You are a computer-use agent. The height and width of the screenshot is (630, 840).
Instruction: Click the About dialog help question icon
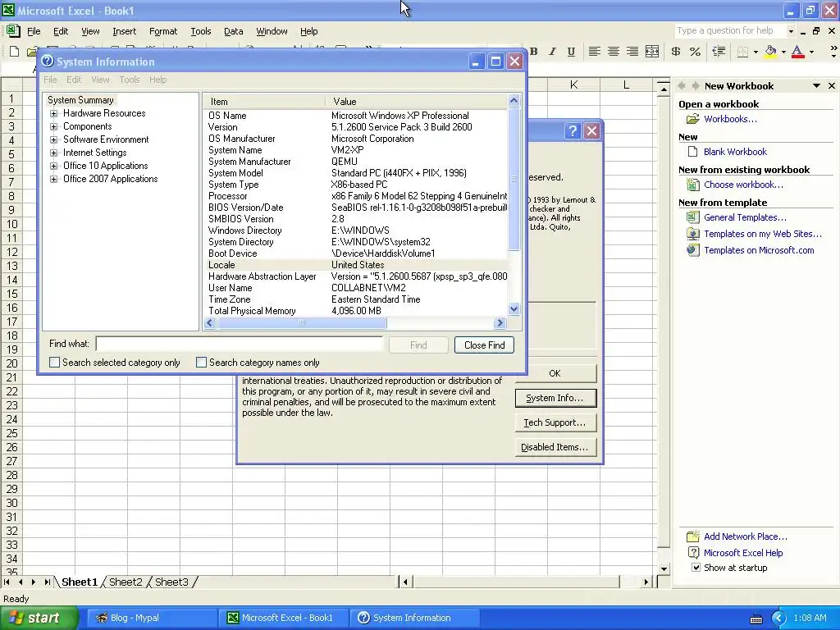(573, 130)
